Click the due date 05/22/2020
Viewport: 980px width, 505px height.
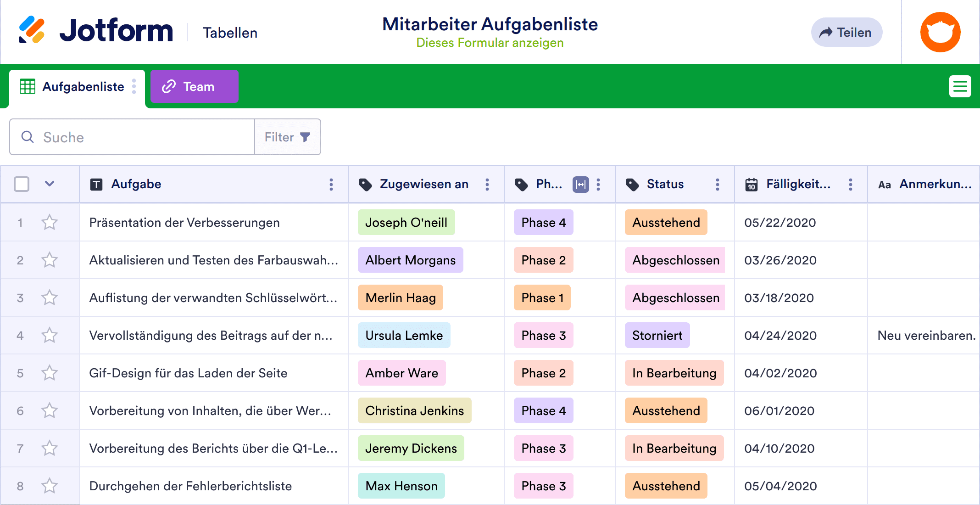tap(780, 223)
